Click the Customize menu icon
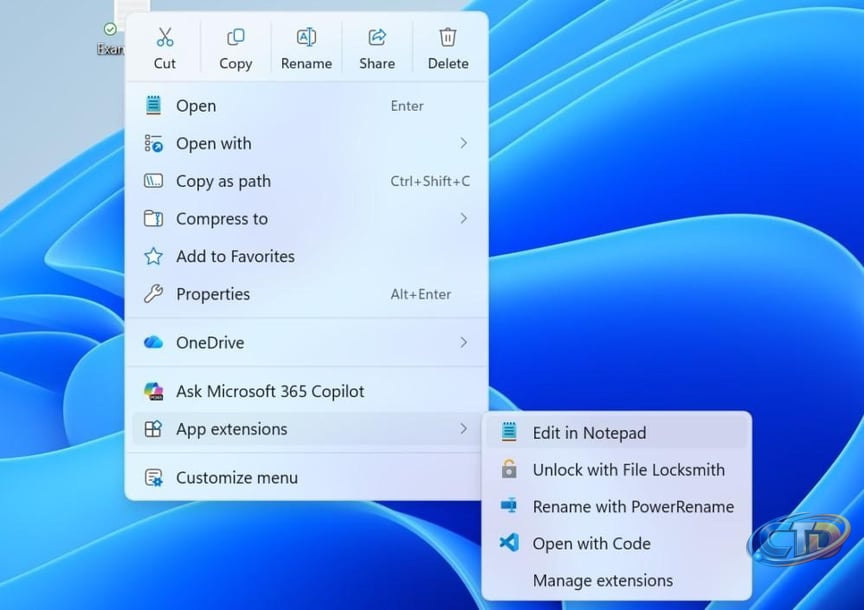 [153, 477]
